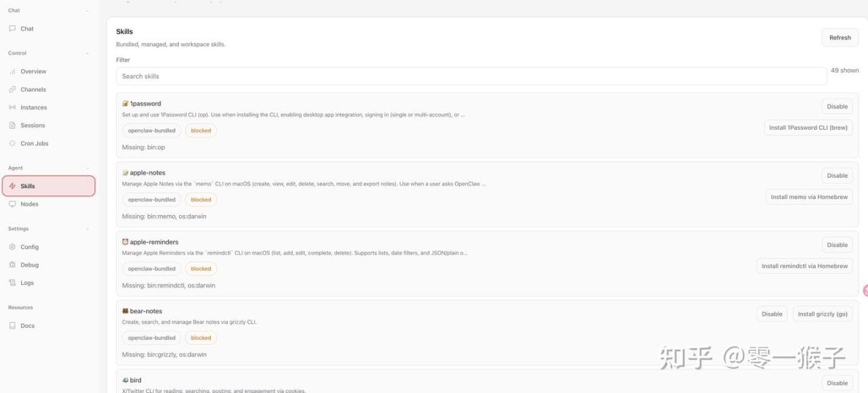Collapse the Control sidebar section
The width and height of the screenshot is (868, 393).
coord(87,53)
